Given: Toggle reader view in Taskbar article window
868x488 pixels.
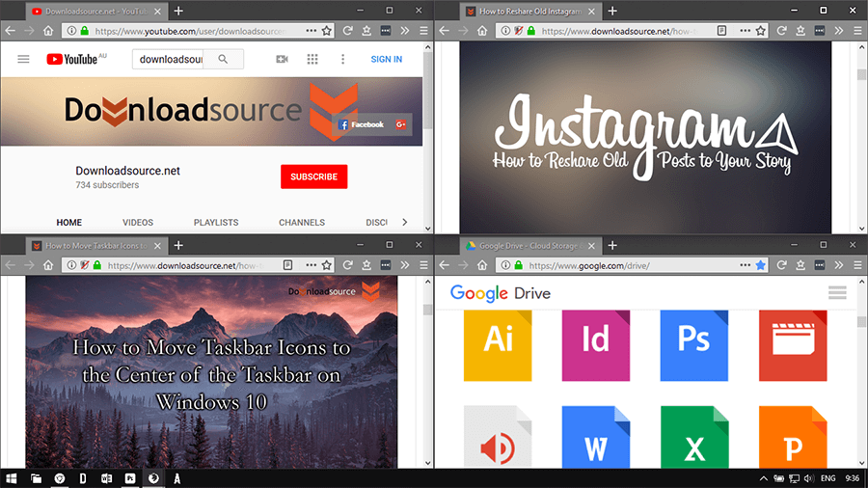Looking at the screenshot, I should click(287, 265).
